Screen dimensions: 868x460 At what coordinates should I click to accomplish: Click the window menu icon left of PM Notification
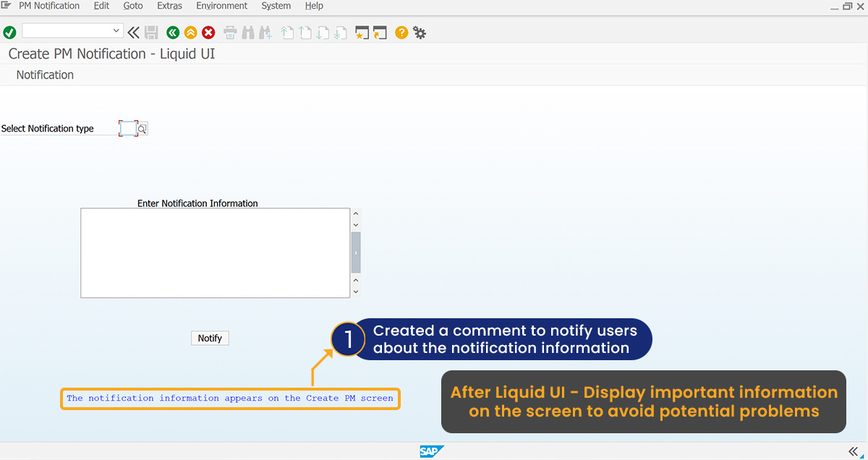point(7,5)
